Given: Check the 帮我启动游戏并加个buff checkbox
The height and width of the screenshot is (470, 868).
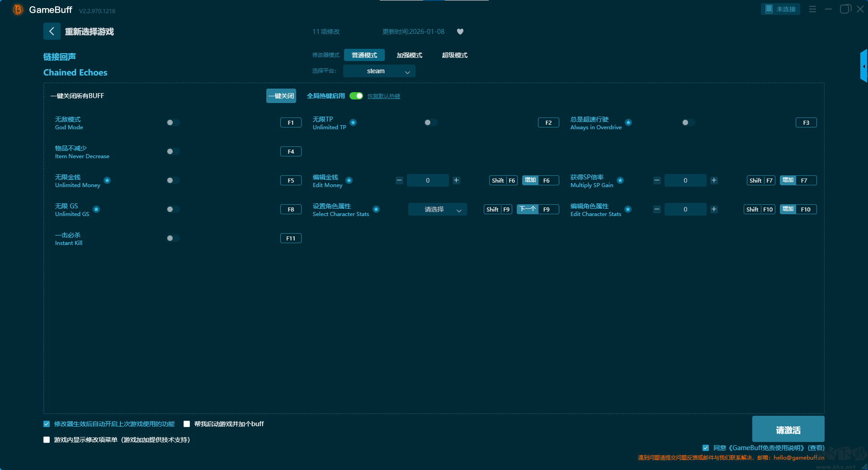Looking at the screenshot, I should [x=187, y=424].
